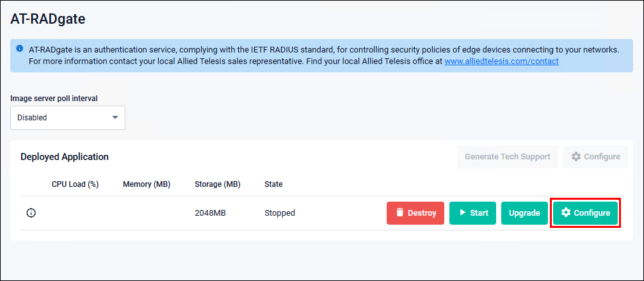Click the Destroy button label

pyautogui.click(x=422, y=213)
